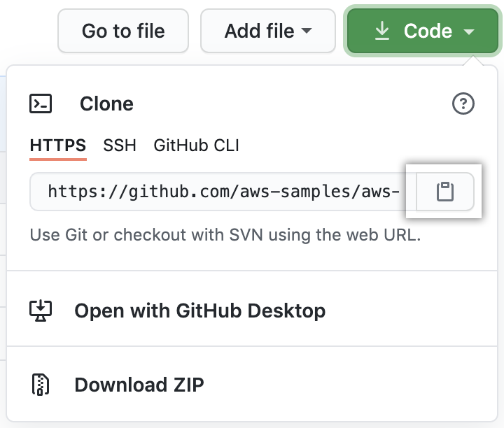Click the download arrow icon in Code button
The image size is (504, 428).
382,31
